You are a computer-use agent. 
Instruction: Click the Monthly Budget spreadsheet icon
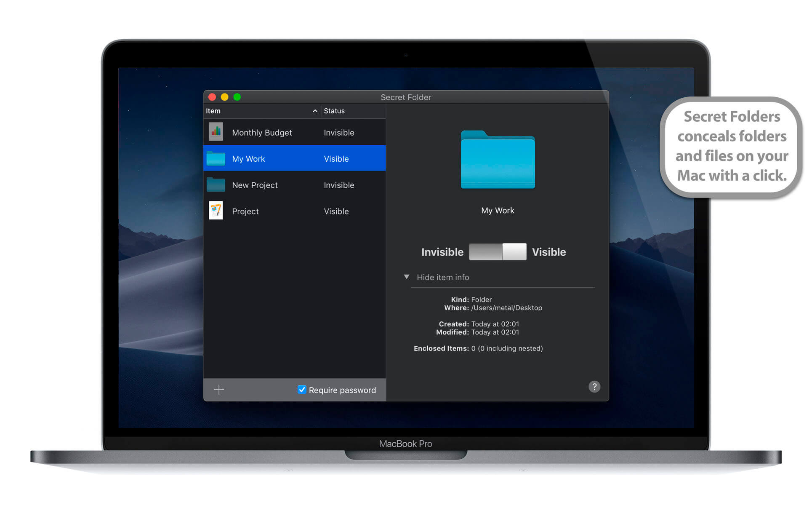[x=216, y=132]
